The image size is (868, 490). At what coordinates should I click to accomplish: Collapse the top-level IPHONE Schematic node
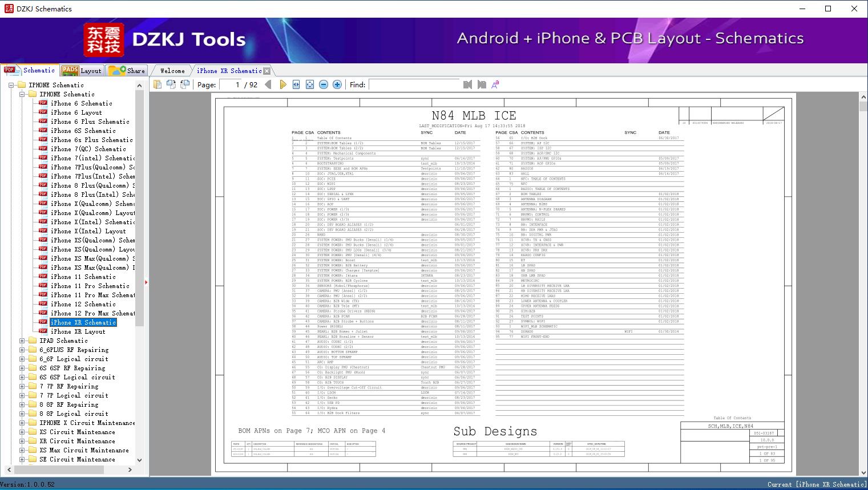pyautogui.click(x=11, y=85)
